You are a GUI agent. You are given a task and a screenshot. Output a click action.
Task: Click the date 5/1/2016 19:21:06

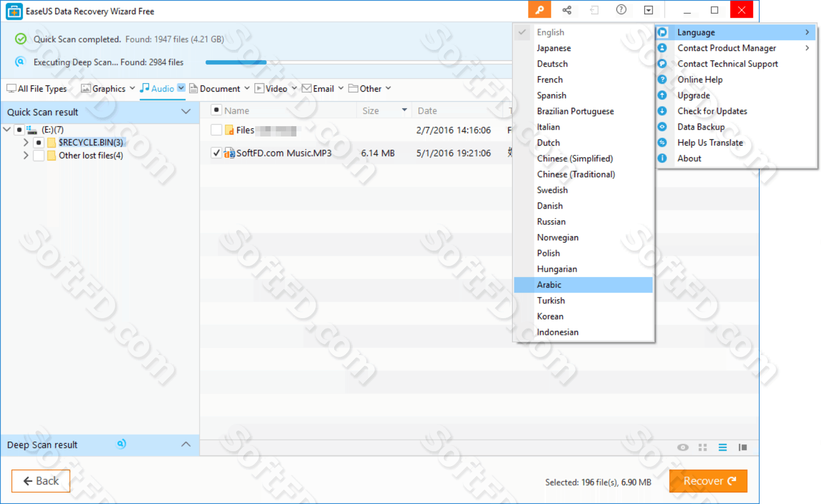coord(453,153)
